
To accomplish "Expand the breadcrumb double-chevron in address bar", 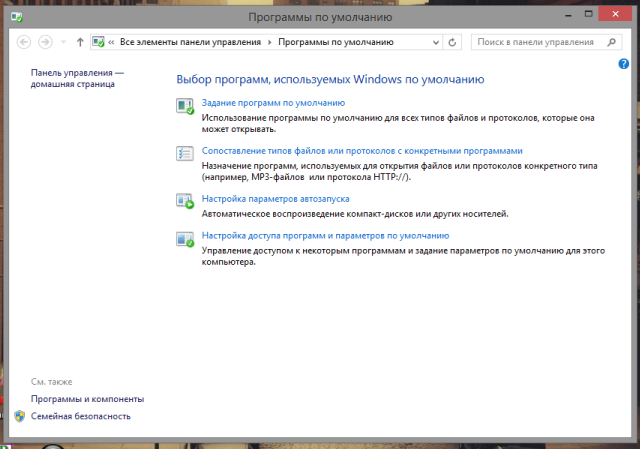I will point(111,42).
